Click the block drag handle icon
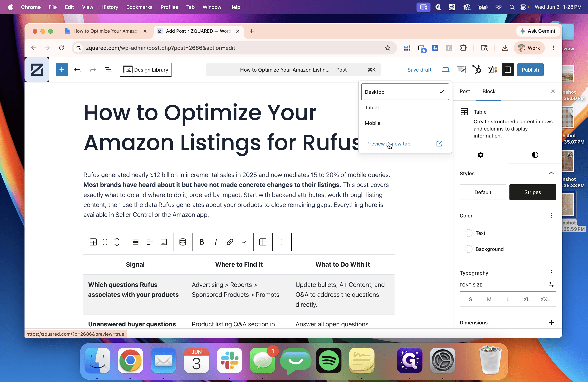The image size is (588, 382). 105,242
